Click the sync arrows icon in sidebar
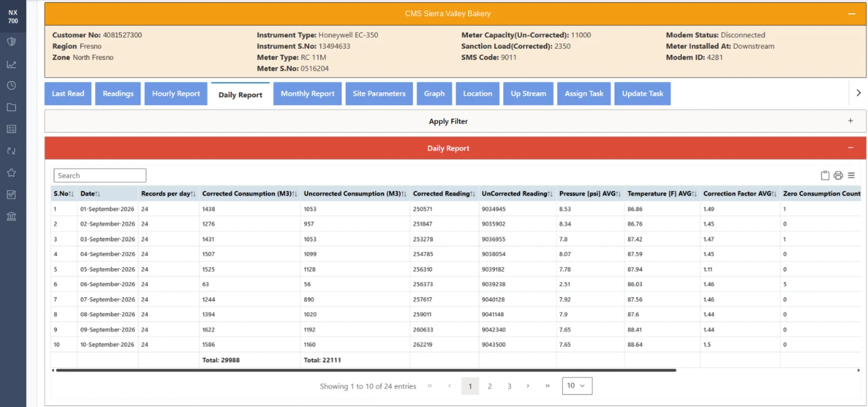 pos(11,151)
